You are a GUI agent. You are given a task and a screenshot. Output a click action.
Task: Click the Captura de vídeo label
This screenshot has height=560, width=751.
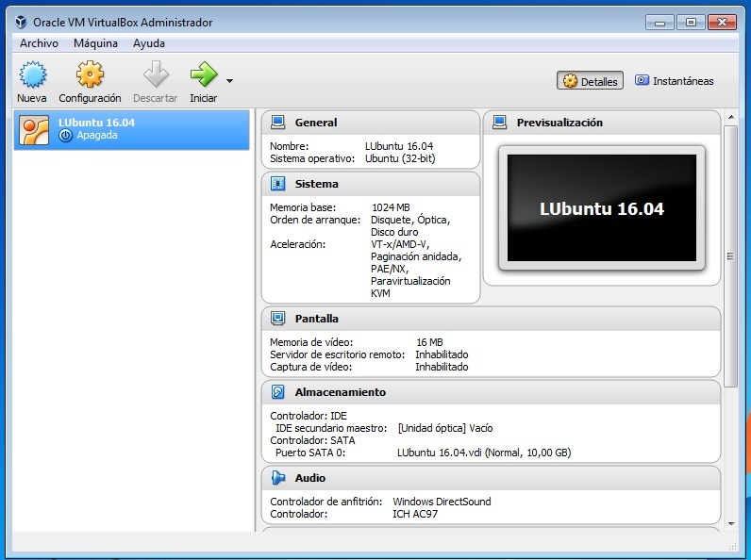tap(310, 367)
